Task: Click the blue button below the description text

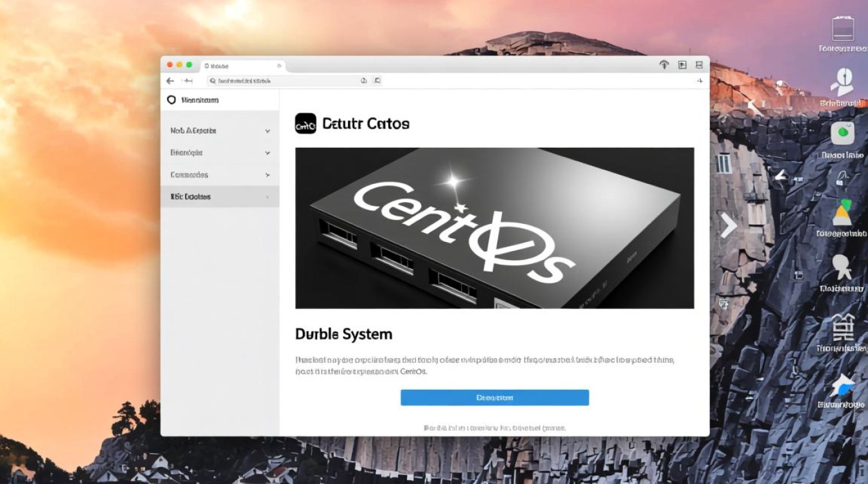Action: pyautogui.click(x=495, y=398)
